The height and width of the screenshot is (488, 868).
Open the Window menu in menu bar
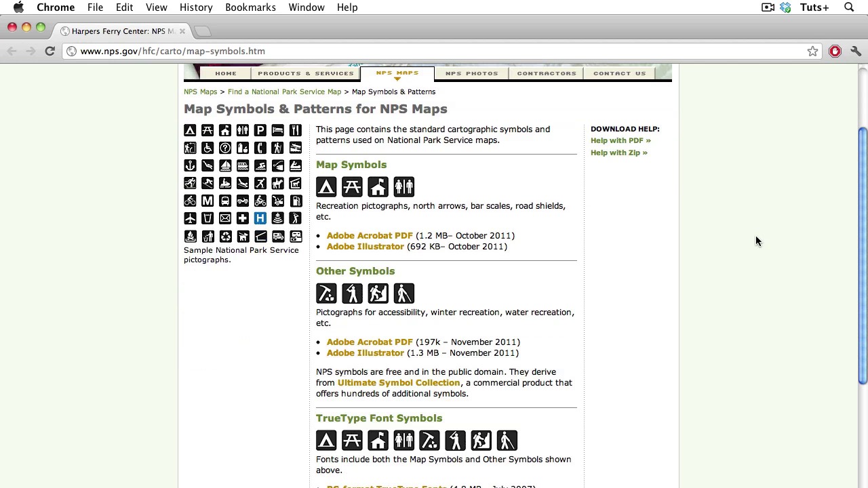(x=307, y=7)
